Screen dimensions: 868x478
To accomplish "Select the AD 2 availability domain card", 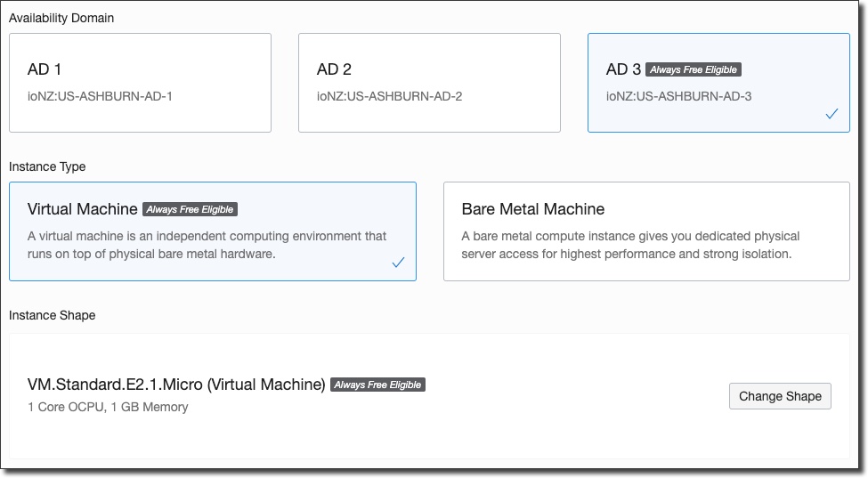I will tap(429, 83).
